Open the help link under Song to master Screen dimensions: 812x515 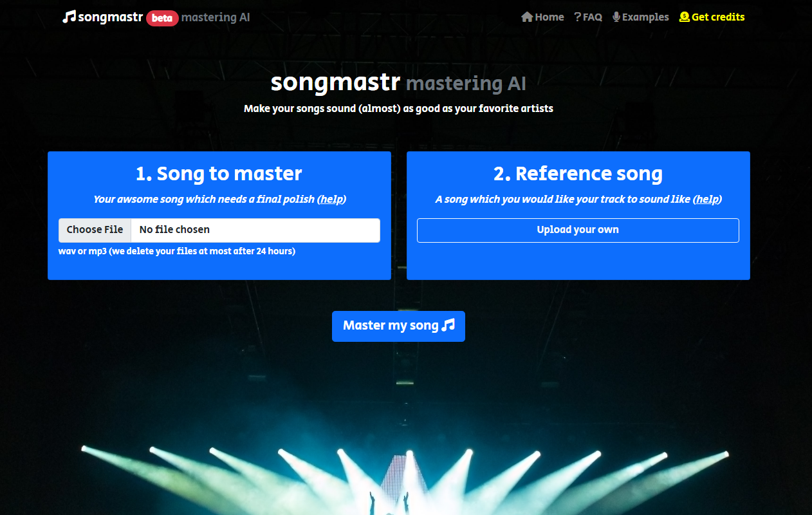click(331, 200)
